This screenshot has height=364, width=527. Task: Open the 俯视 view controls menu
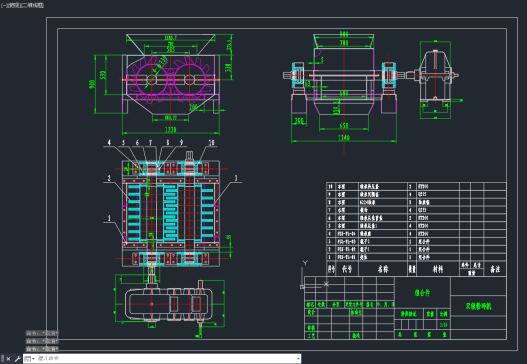click(13, 5)
